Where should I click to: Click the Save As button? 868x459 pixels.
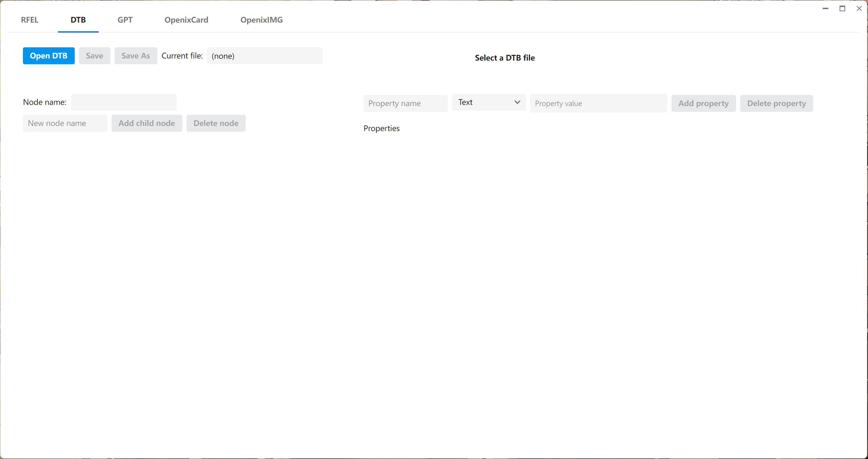click(x=135, y=56)
